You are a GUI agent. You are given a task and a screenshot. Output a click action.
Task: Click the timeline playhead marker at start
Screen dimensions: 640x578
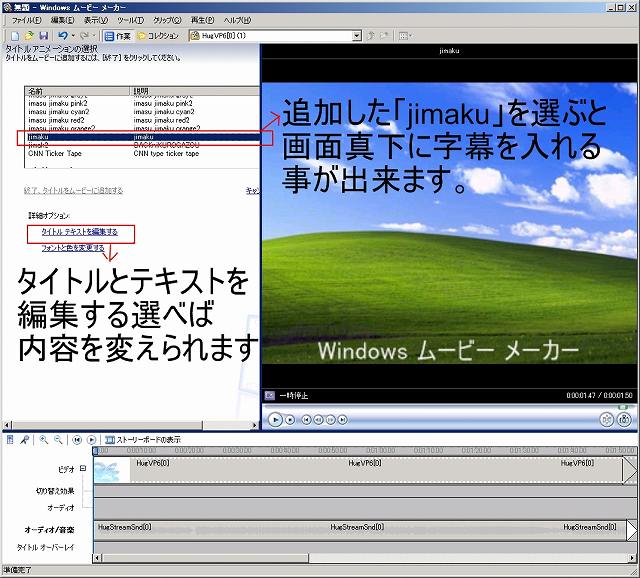click(x=96, y=451)
